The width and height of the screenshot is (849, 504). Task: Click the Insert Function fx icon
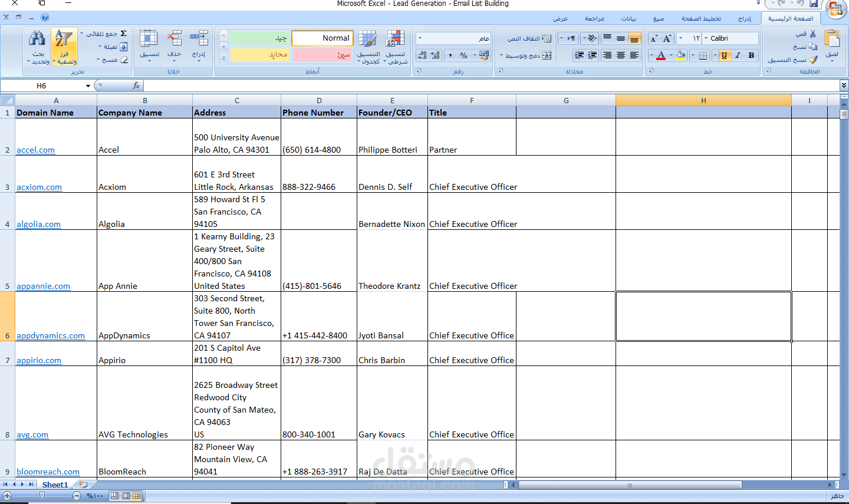(136, 85)
